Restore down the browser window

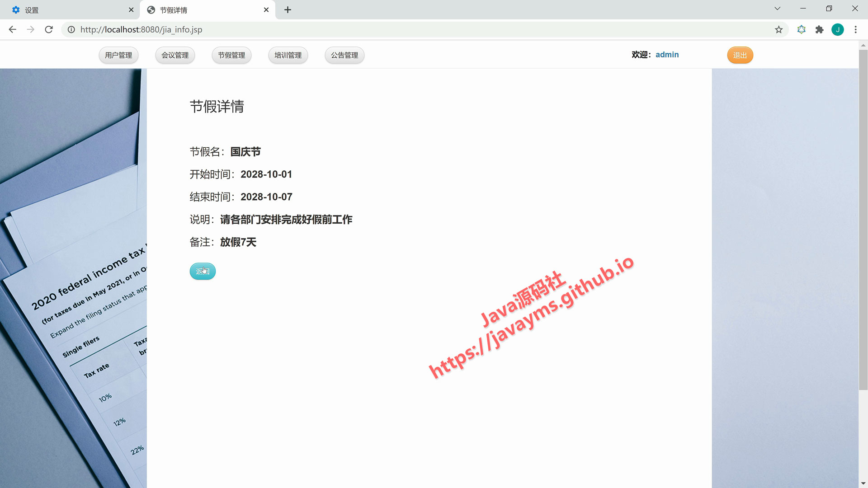pos(829,9)
